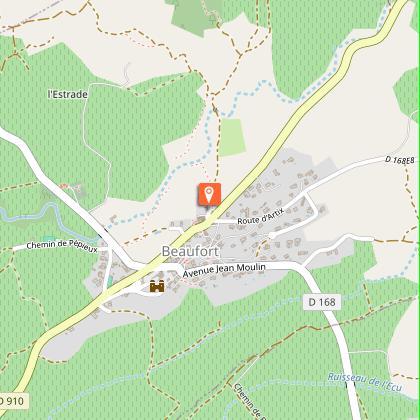Image resolution: width=420 pixels, height=420 pixels.
Task: Click the D 168 road shield
Action: point(322,302)
